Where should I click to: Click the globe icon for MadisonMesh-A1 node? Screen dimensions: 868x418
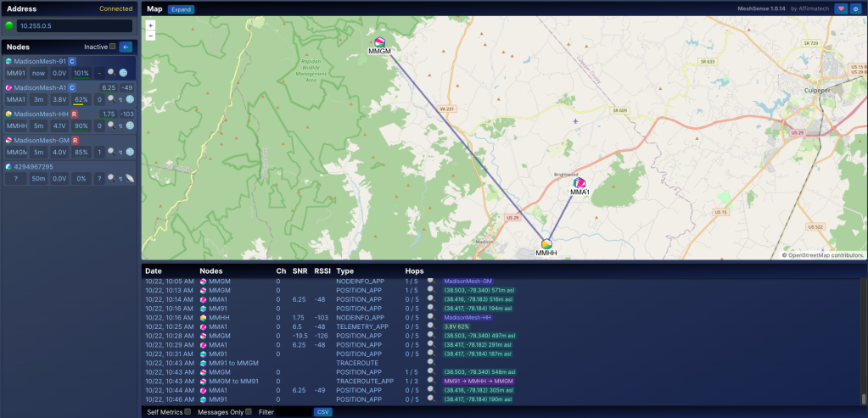[130, 100]
